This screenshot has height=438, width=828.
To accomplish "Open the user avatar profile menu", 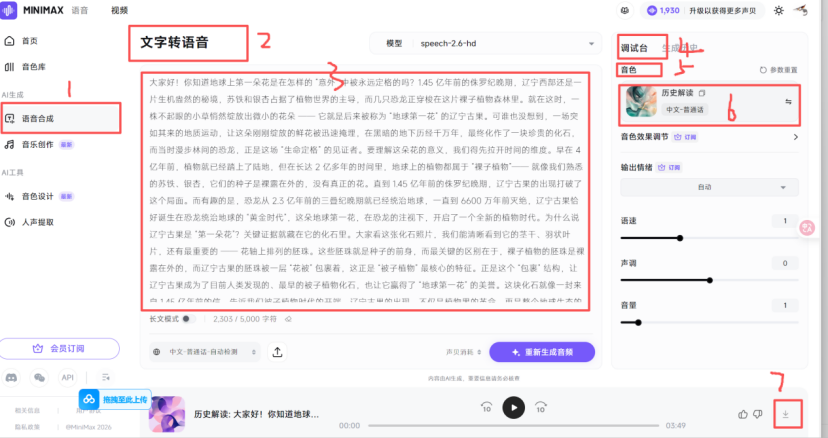I will click(x=801, y=10).
